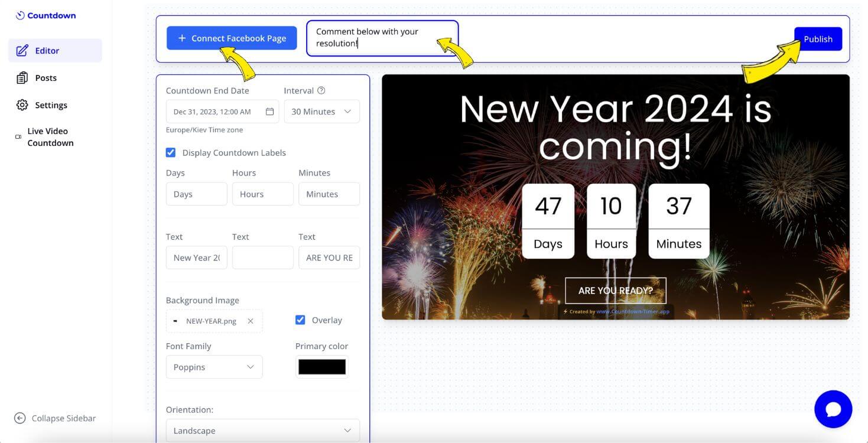Click the Collapse Sidebar arrow icon
This screenshot has width=868, height=443.
pos(19,418)
